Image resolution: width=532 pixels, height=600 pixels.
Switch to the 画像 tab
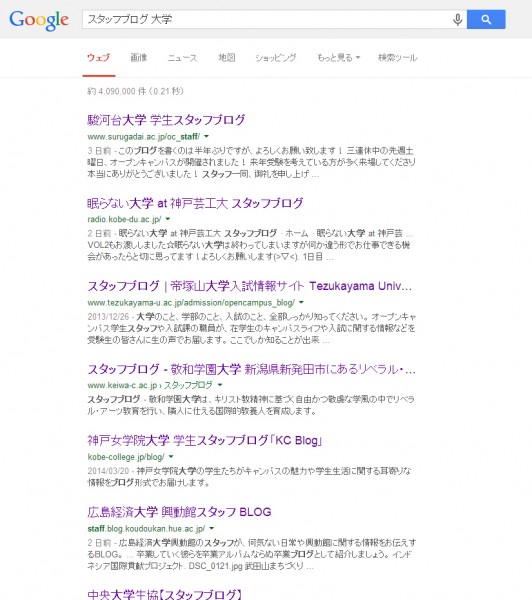coord(139,58)
